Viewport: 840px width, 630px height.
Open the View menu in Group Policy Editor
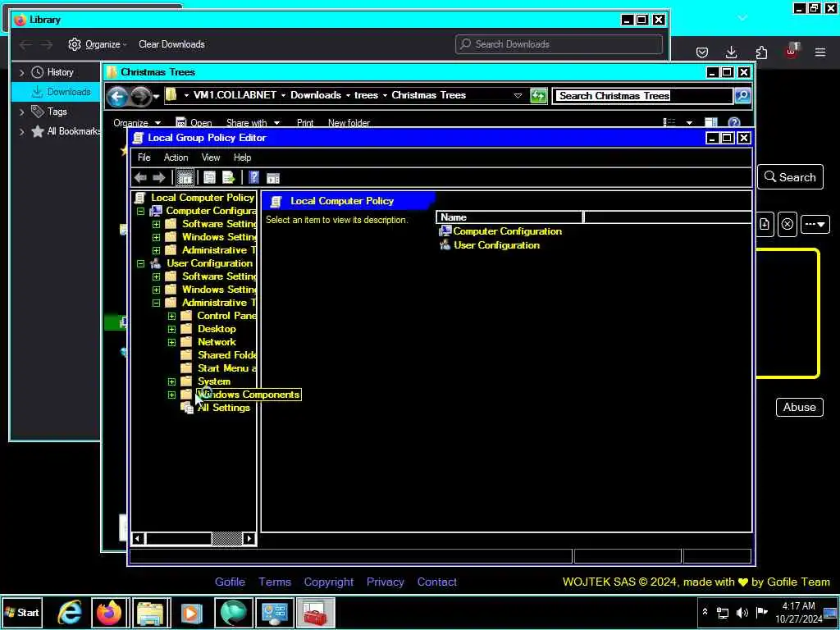point(211,157)
